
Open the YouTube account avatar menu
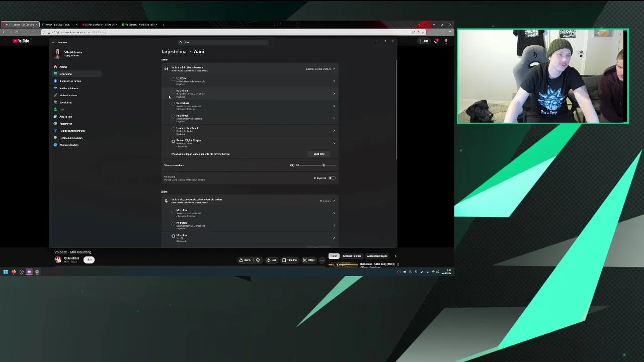[x=446, y=41]
